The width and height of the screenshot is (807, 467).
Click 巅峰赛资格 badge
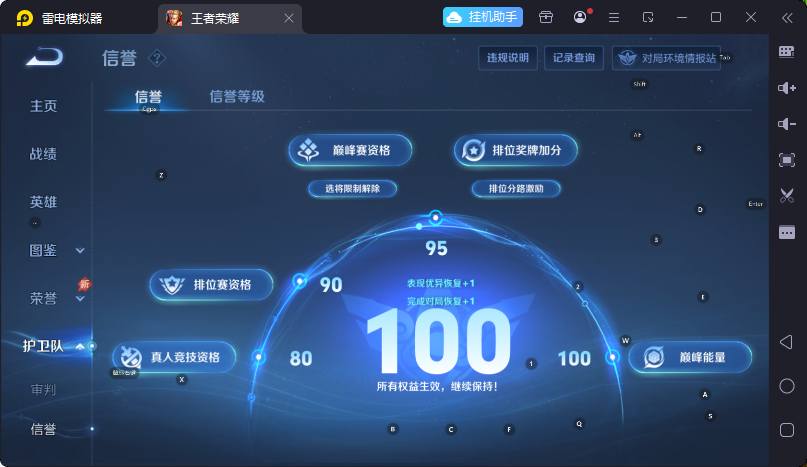(350, 150)
